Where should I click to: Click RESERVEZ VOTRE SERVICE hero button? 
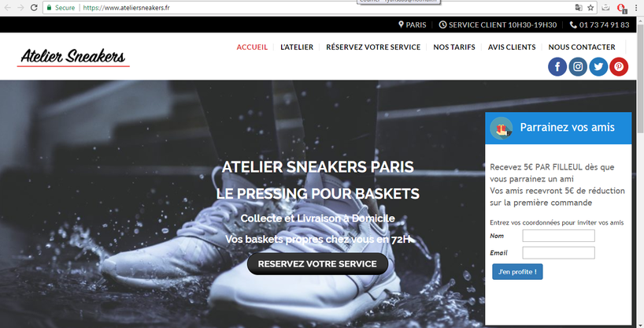(317, 264)
